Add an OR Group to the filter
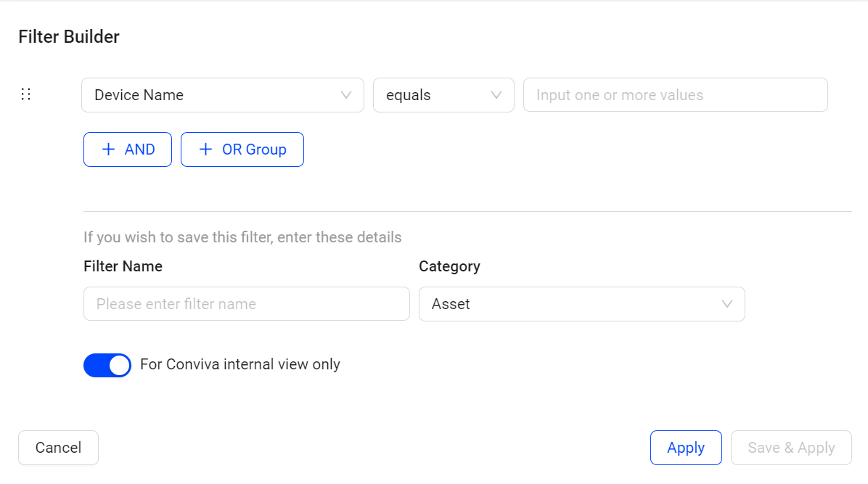 242,149
